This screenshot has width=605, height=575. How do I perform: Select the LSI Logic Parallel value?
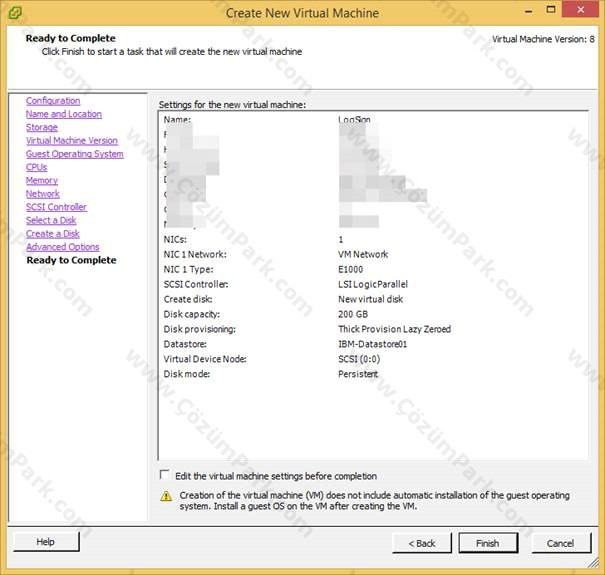(373, 284)
